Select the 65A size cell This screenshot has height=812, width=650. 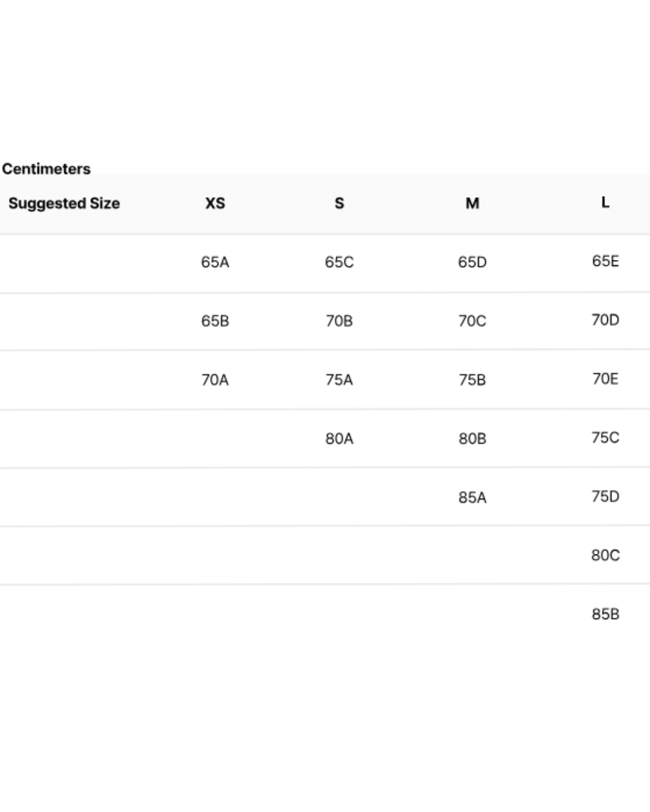[x=215, y=262]
